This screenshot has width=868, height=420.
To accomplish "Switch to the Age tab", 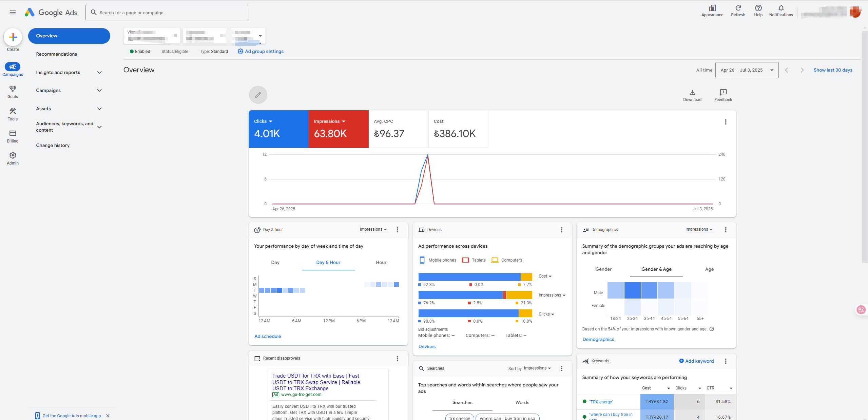I will click(709, 269).
